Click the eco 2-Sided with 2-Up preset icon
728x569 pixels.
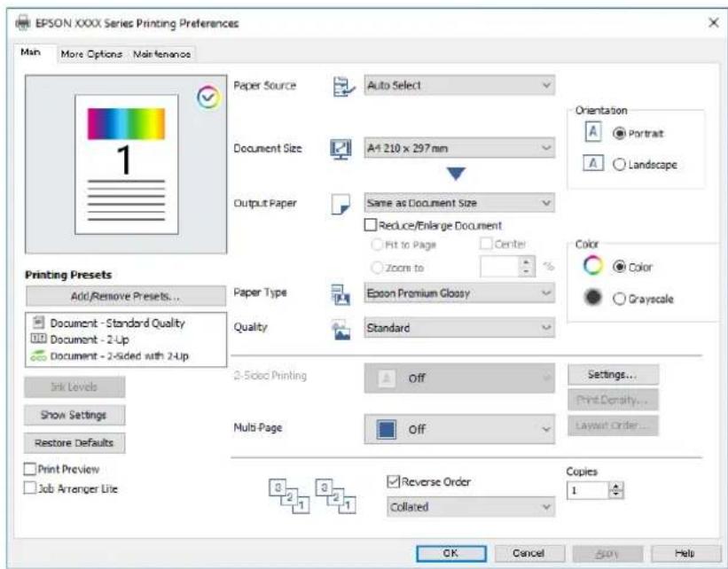38,356
